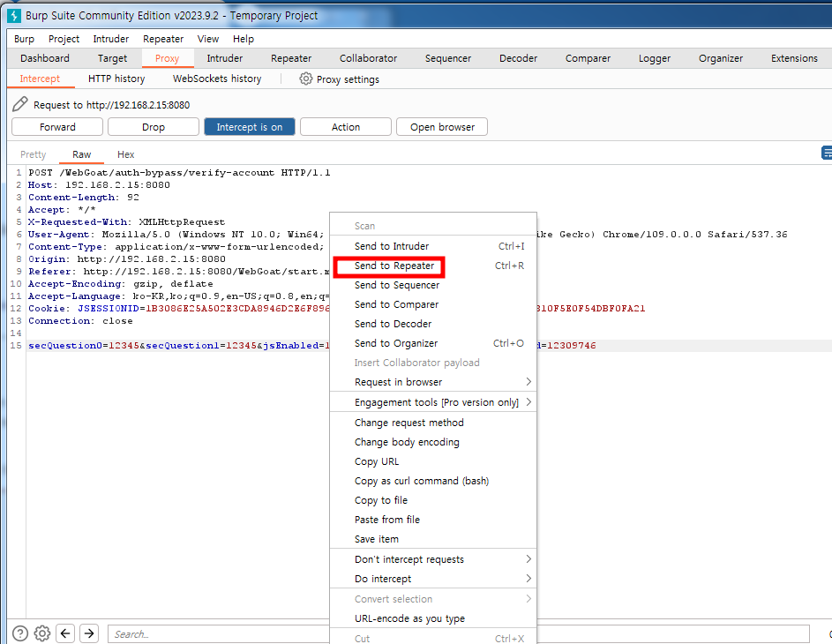This screenshot has width=832, height=644.
Task: Click the Burp Suite logo icon in title bar
Action: [14, 15]
